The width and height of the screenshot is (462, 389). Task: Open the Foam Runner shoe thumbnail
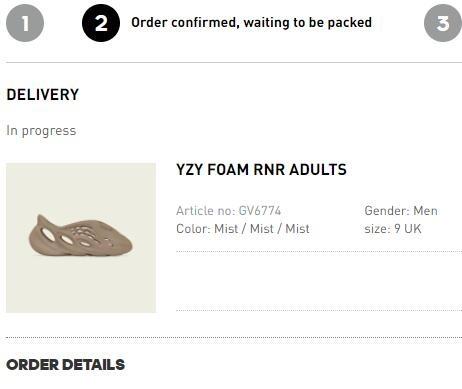81,238
